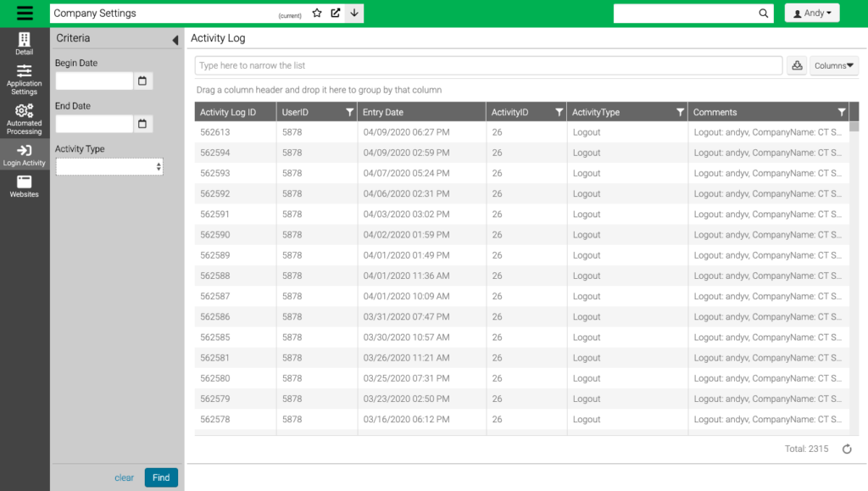Image resolution: width=868 pixels, height=491 pixels.
Task: Export the activity log via the export icon
Action: (x=796, y=64)
